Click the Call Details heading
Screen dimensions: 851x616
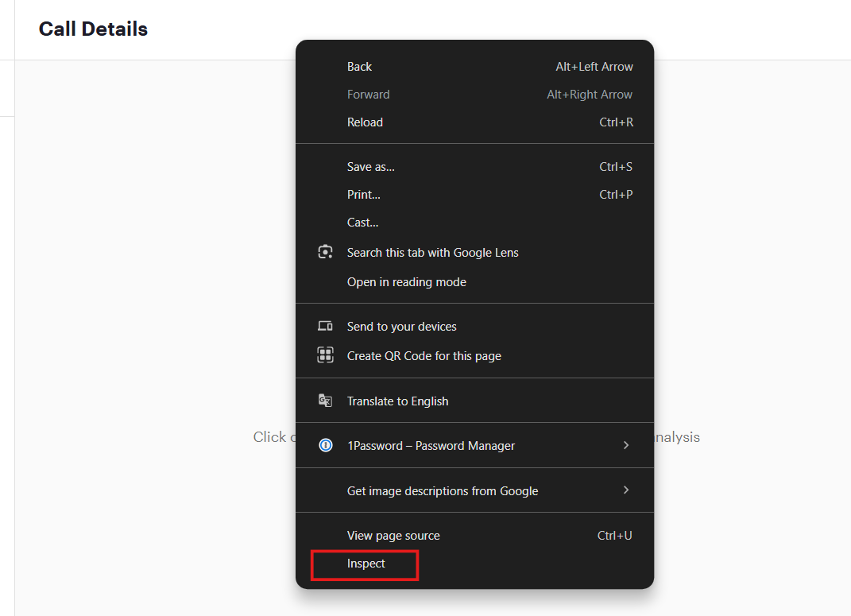[x=93, y=29]
